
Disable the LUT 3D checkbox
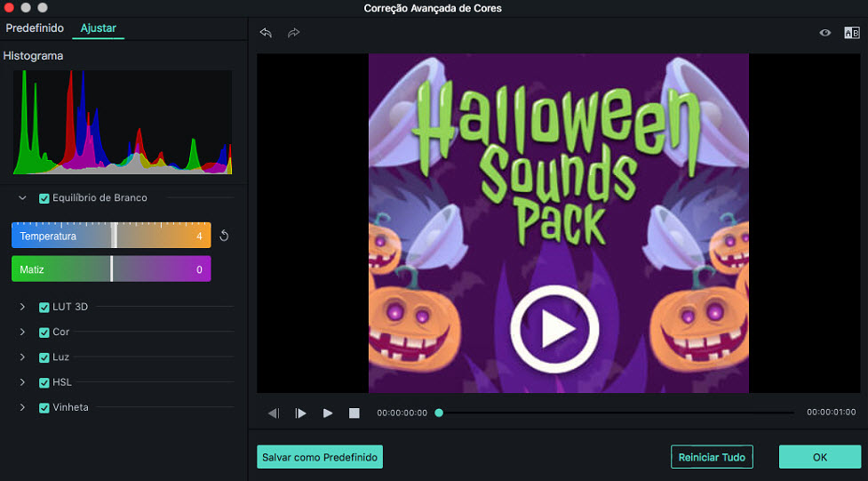click(44, 307)
